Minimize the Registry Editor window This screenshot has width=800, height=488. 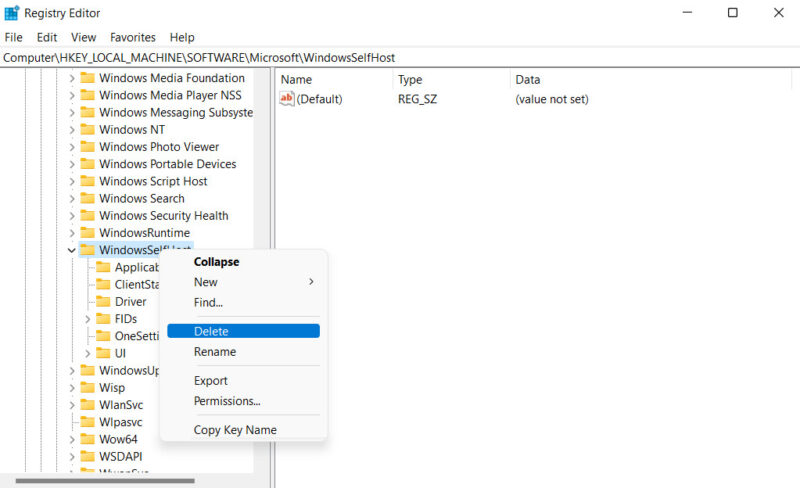(x=687, y=12)
